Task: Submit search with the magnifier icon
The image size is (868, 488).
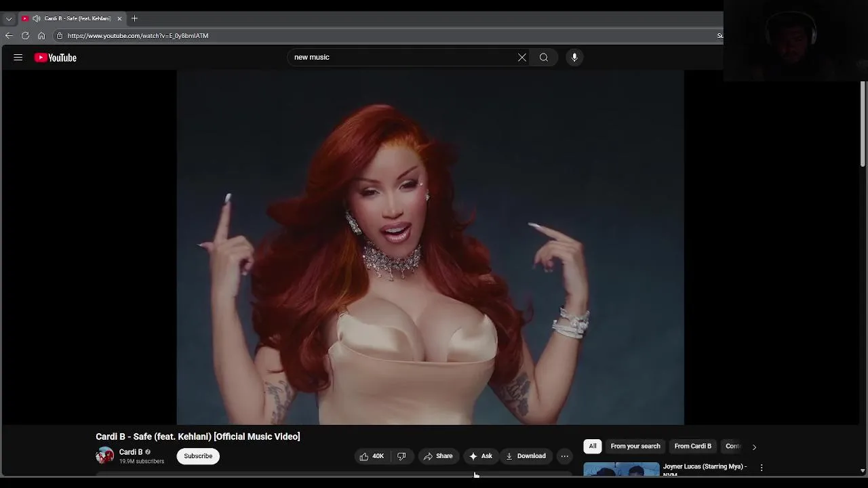Action: point(544,58)
